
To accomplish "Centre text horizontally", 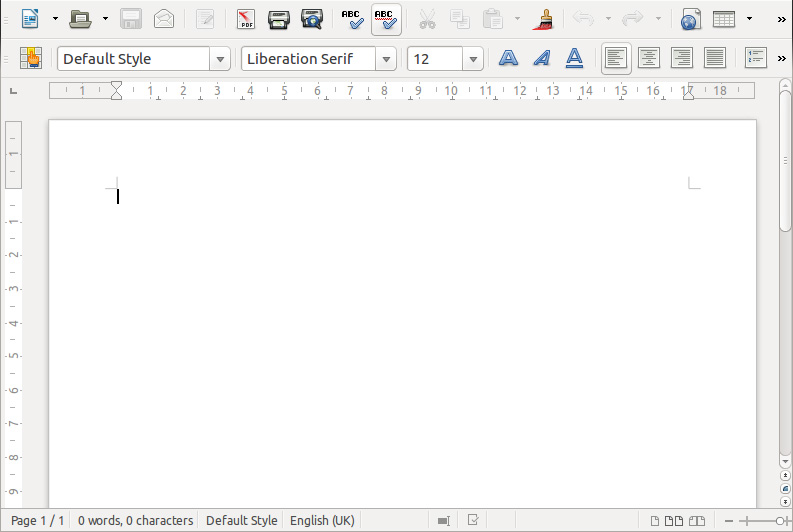I will click(649, 58).
